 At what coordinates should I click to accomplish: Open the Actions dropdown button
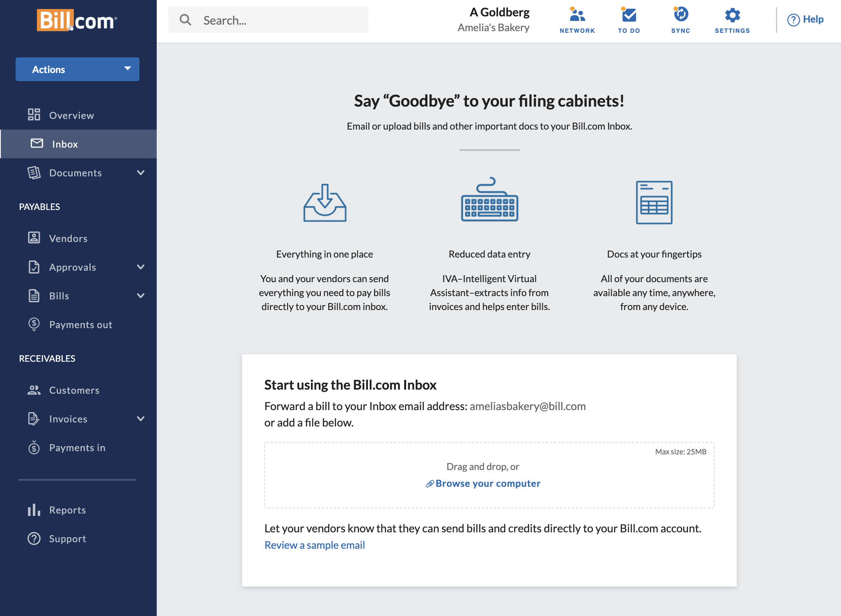pos(78,69)
